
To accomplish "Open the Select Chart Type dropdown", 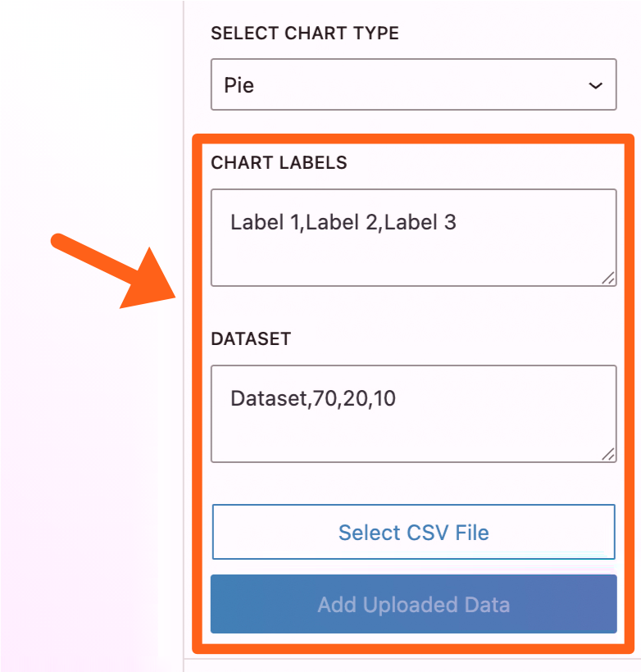I will [x=413, y=84].
